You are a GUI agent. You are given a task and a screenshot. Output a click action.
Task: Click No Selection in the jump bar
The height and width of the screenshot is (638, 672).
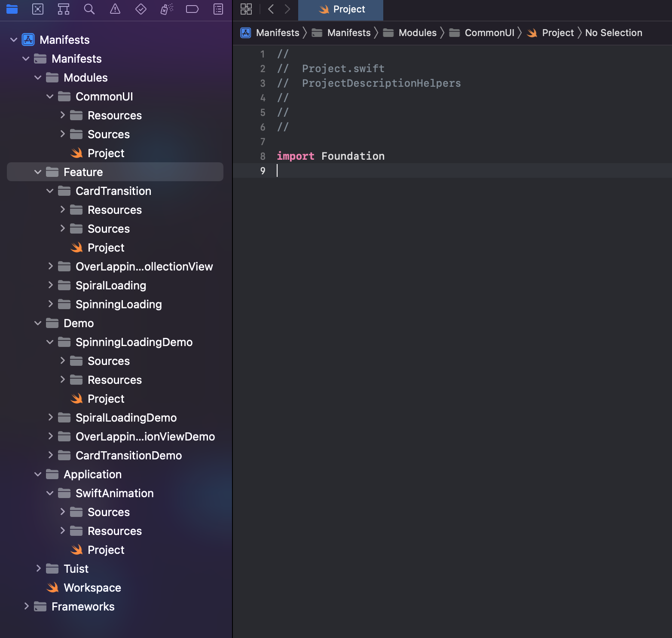614,33
